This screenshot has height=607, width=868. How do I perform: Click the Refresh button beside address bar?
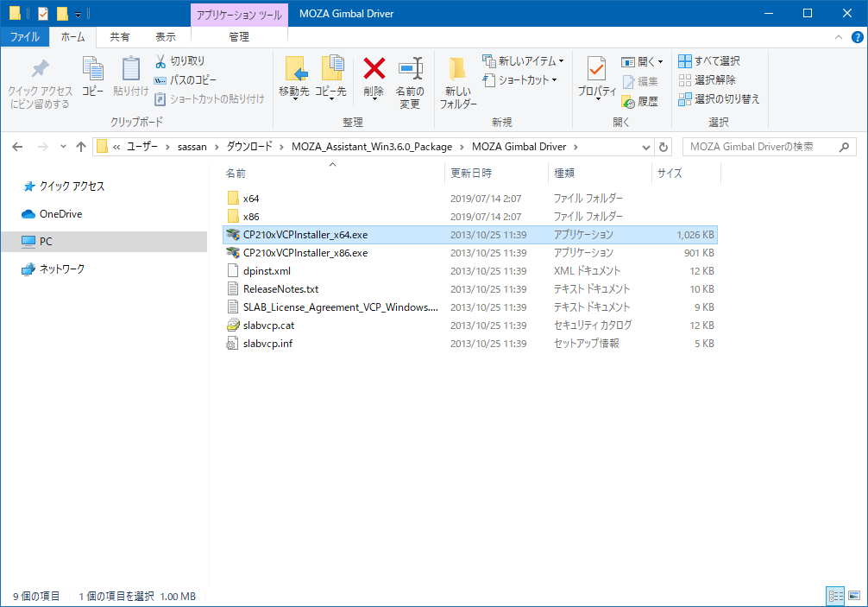click(x=664, y=147)
